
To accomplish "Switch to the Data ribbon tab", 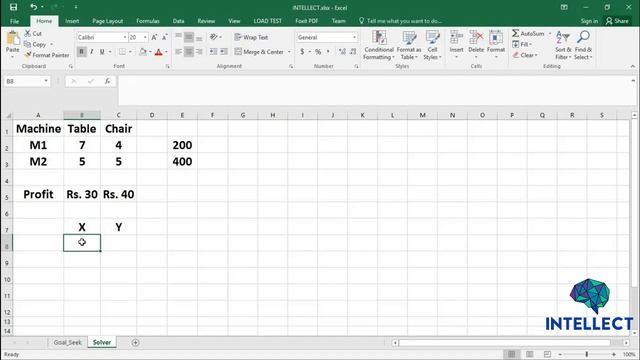I will pos(178,21).
